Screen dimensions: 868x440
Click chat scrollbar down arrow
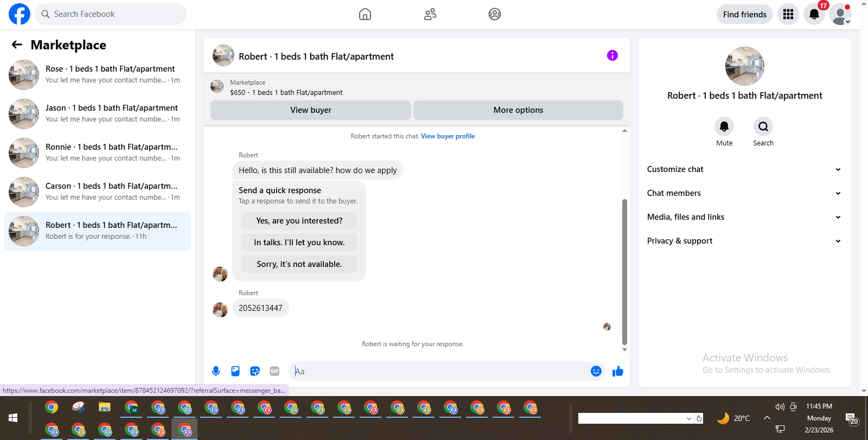point(624,350)
